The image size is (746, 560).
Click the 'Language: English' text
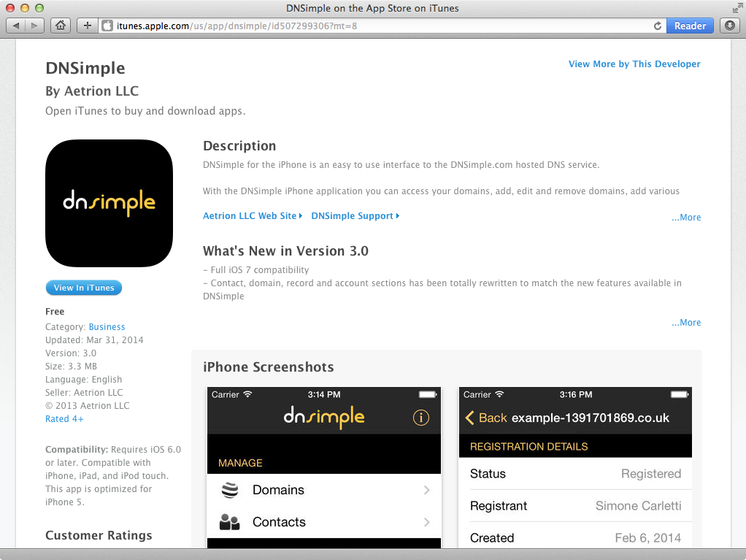(84, 379)
